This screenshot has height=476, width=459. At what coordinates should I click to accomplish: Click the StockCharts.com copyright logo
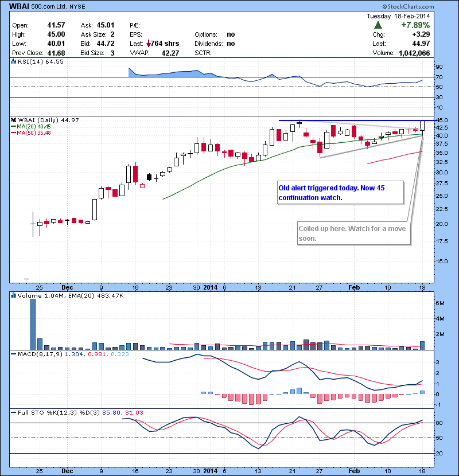(x=409, y=6)
